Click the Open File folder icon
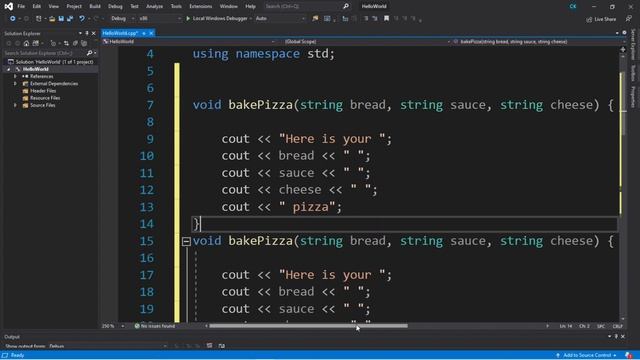This screenshot has width=640, height=360. (52, 18)
